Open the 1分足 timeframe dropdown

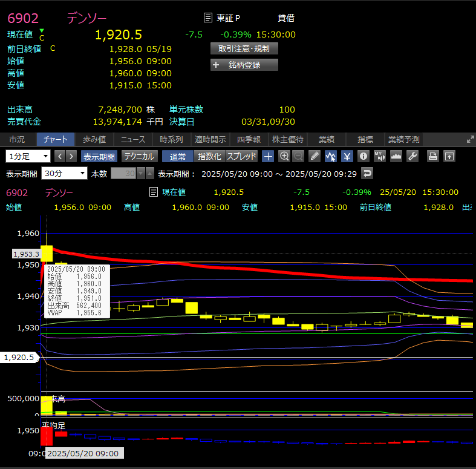[x=28, y=157]
